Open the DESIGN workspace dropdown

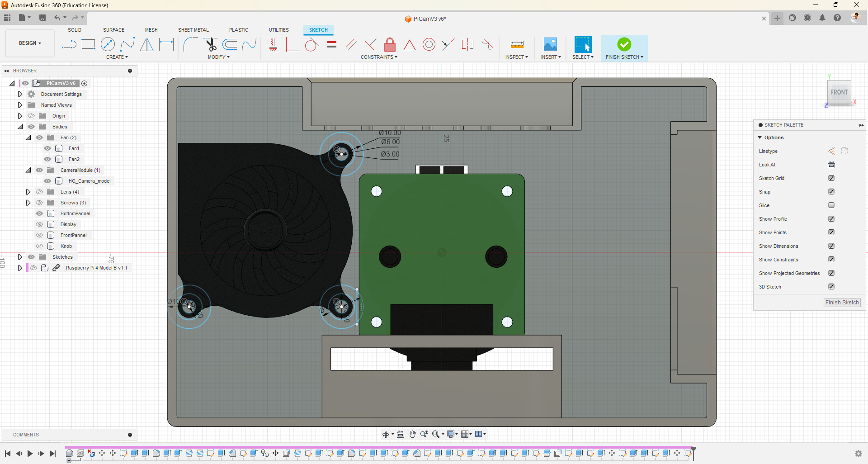pyautogui.click(x=30, y=43)
